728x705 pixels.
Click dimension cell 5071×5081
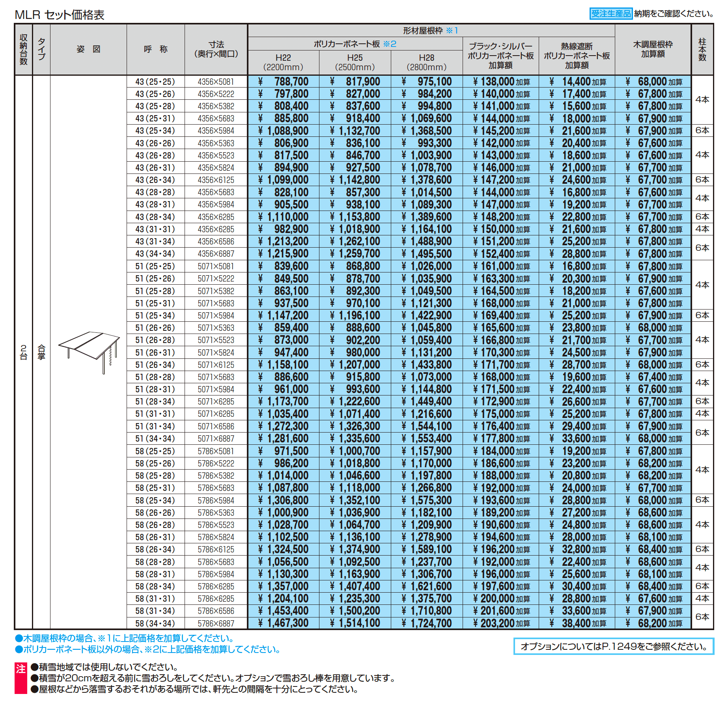point(216,266)
